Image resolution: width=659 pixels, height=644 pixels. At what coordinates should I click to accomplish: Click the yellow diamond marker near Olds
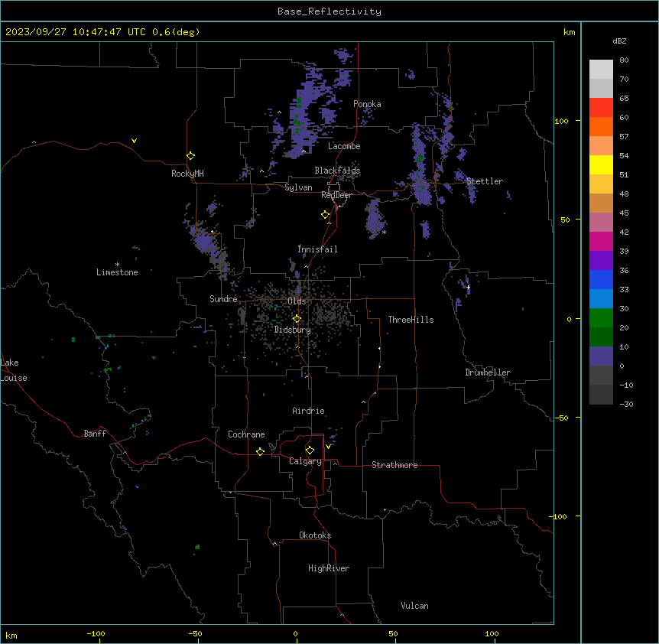tap(297, 319)
